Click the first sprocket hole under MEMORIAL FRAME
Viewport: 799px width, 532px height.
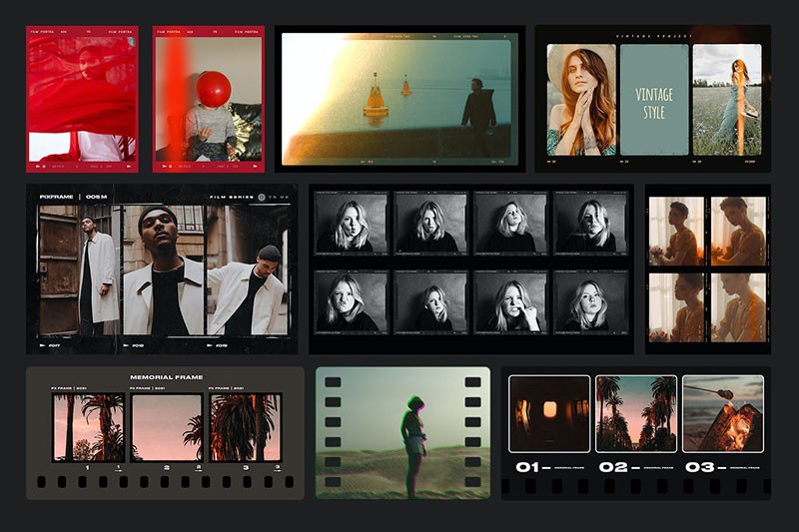41,482
